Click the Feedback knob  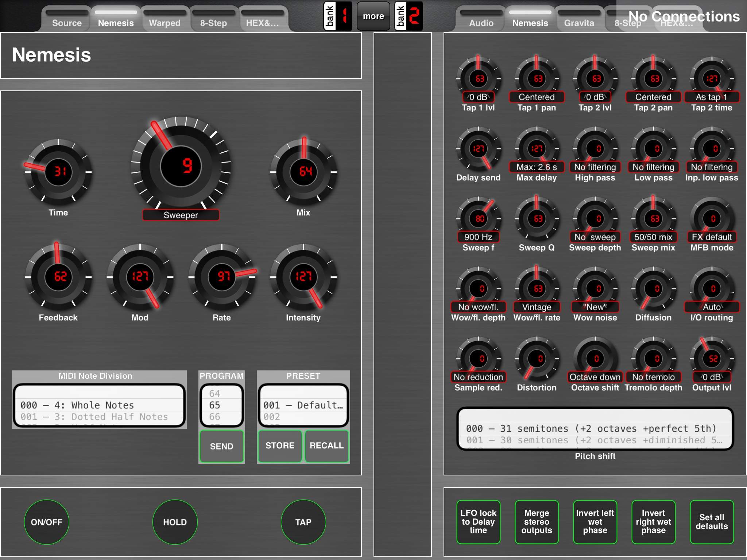pyautogui.click(x=58, y=276)
